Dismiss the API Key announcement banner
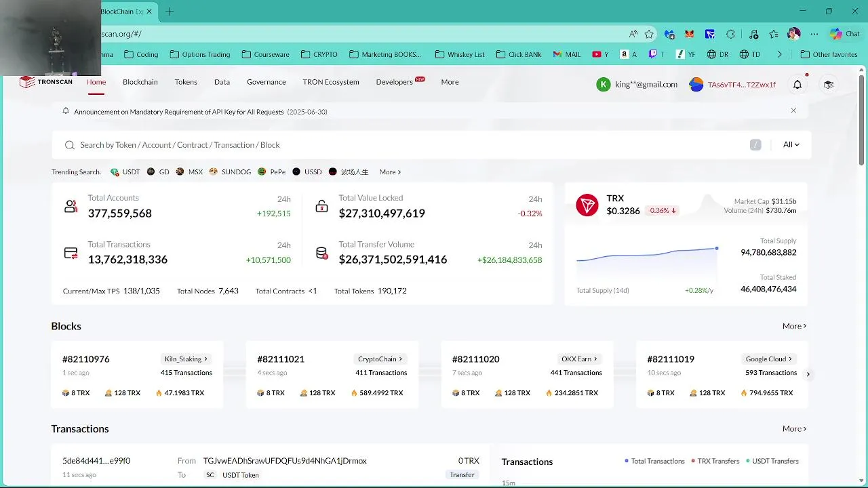This screenshot has height=488, width=868. (x=793, y=110)
